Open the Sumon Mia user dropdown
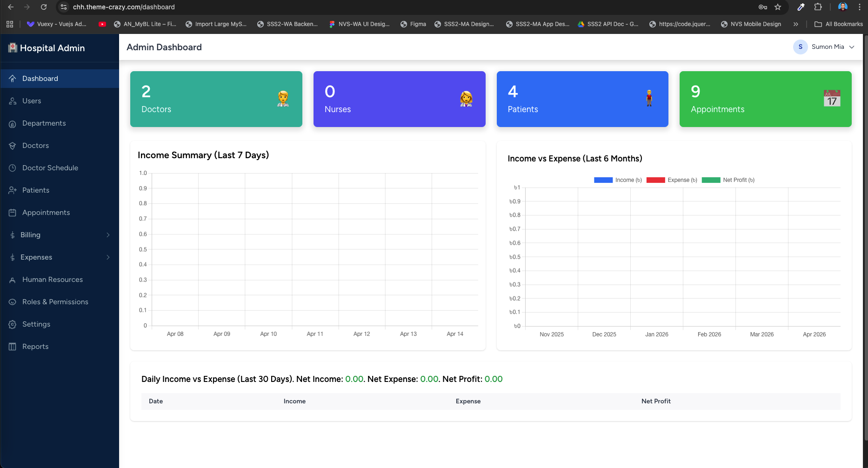868x468 pixels. 824,47
